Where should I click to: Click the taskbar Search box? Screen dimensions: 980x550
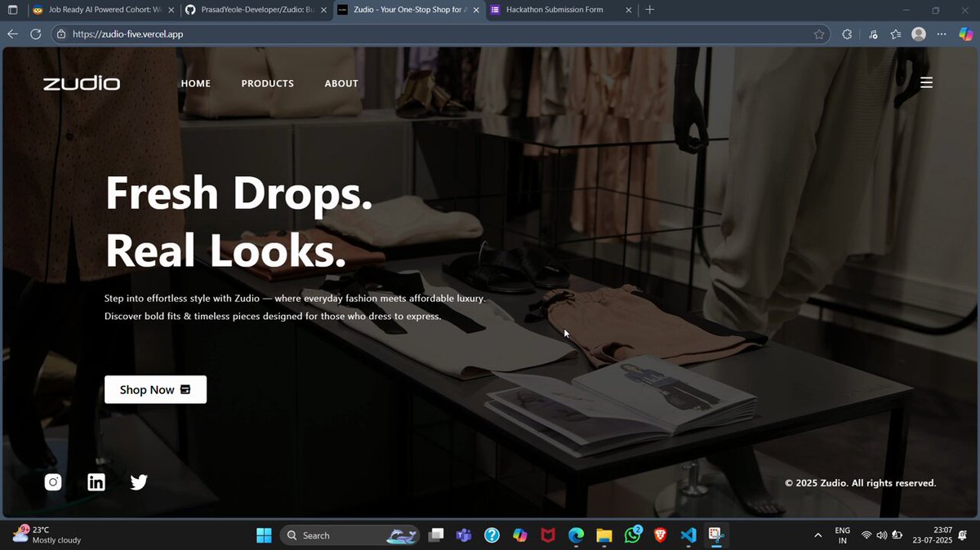(x=350, y=535)
